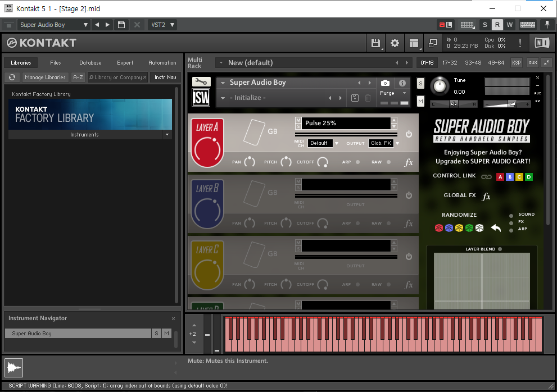Click KSP button

tap(516, 63)
